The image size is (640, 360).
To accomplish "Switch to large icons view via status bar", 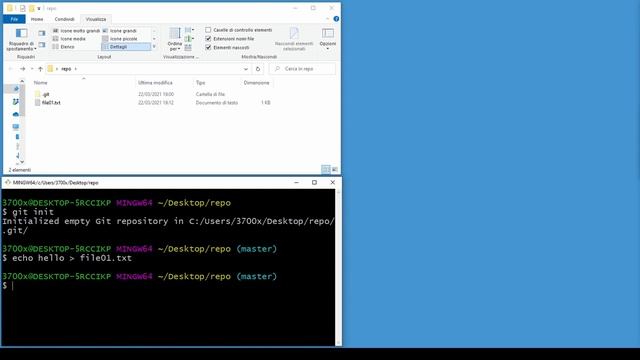I will pos(335,169).
